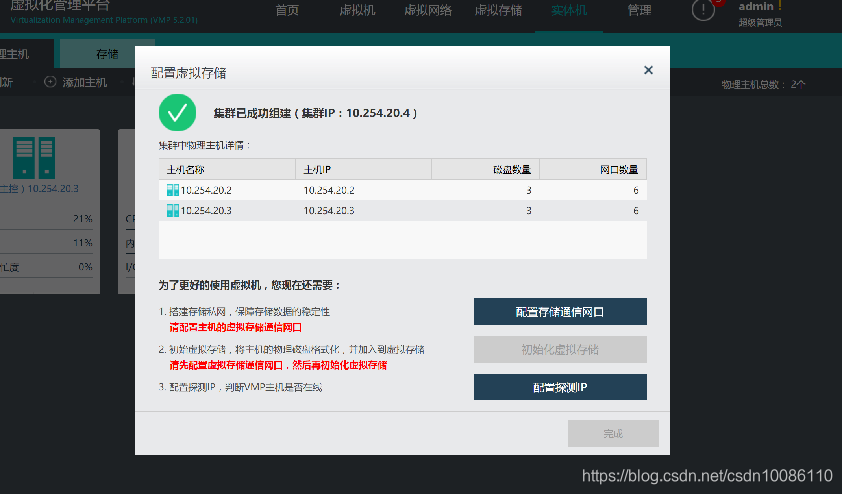Click host IP cell 10.254.20.3
Image resolution: width=843 pixels, height=495 pixels.
[x=329, y=211]
